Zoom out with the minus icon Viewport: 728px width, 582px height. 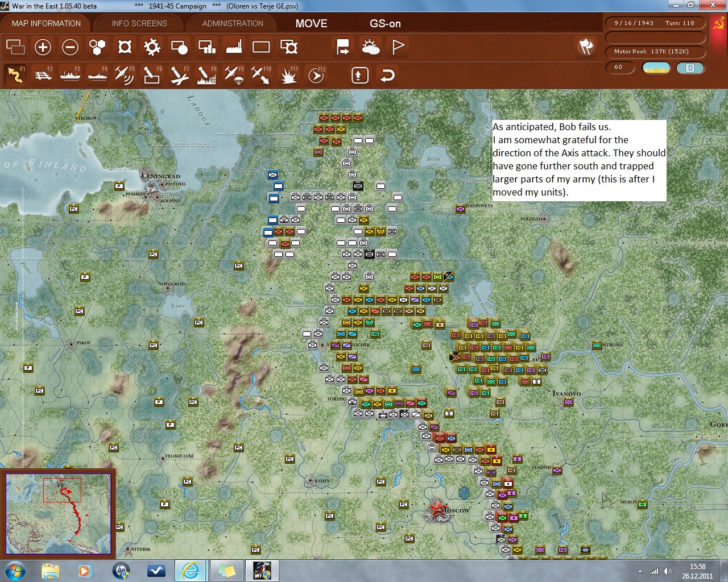tap(70, 47)
